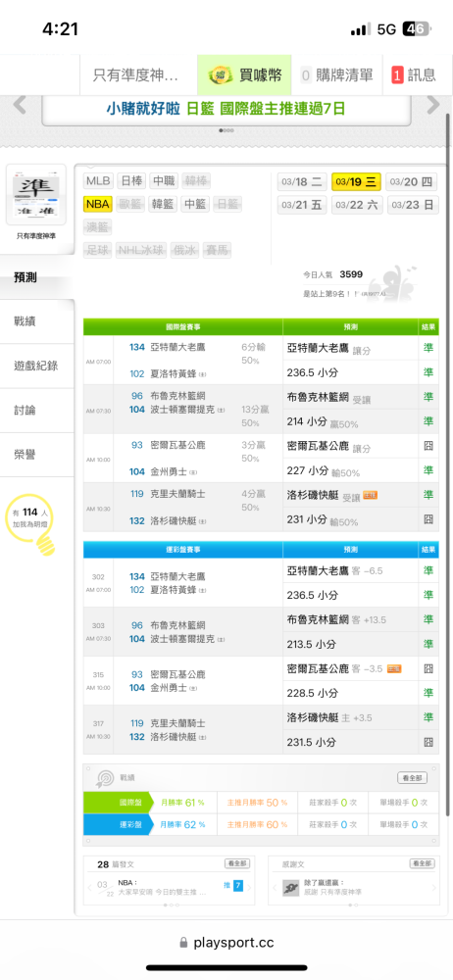This screenshot has height=980, width=453.
Task: Expand next thank-you note chevron
Action: point(434,888)
